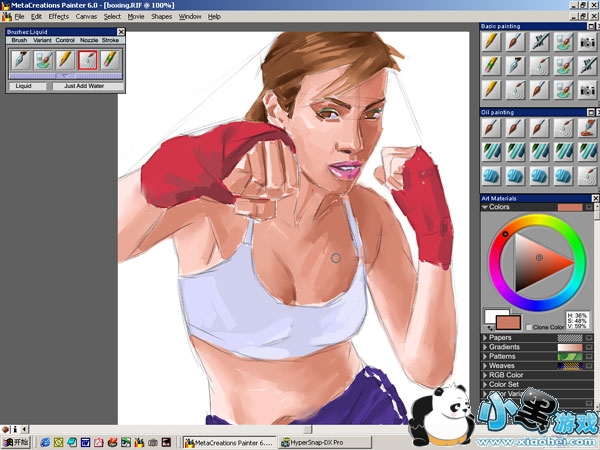Pick the first teal striped brush in Oil painting
Viewport: 600px width, 450px height.
point(491,151)
